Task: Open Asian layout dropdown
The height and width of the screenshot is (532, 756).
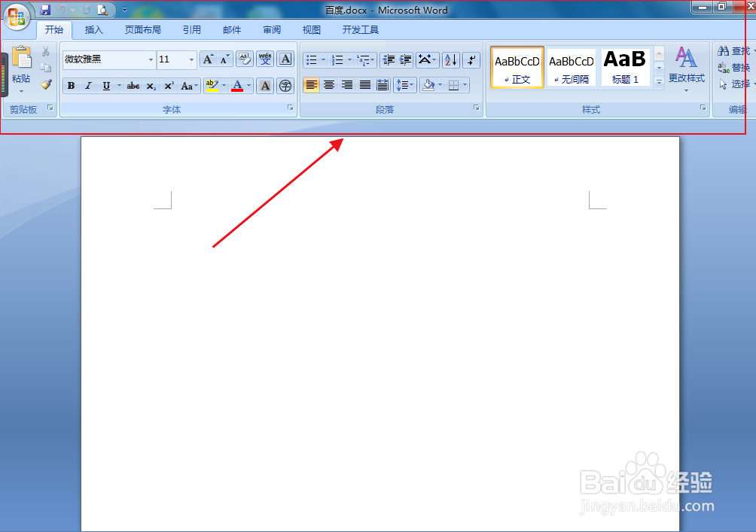Action: tap(427, 59)
